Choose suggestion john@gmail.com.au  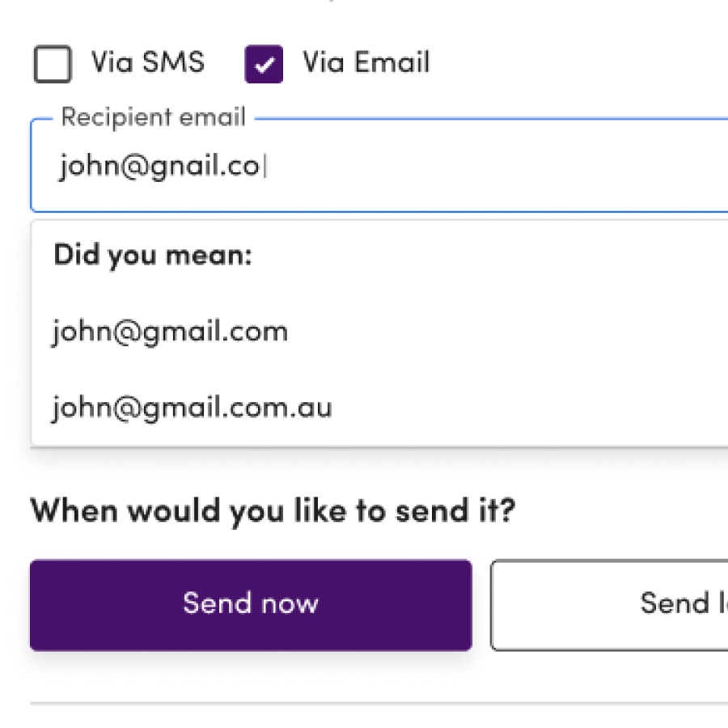tap(193, 407)
